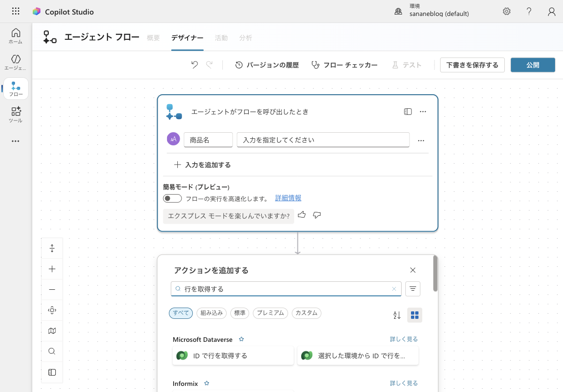
Task: Open バージョンの履歴
Action: click(266, 65)
